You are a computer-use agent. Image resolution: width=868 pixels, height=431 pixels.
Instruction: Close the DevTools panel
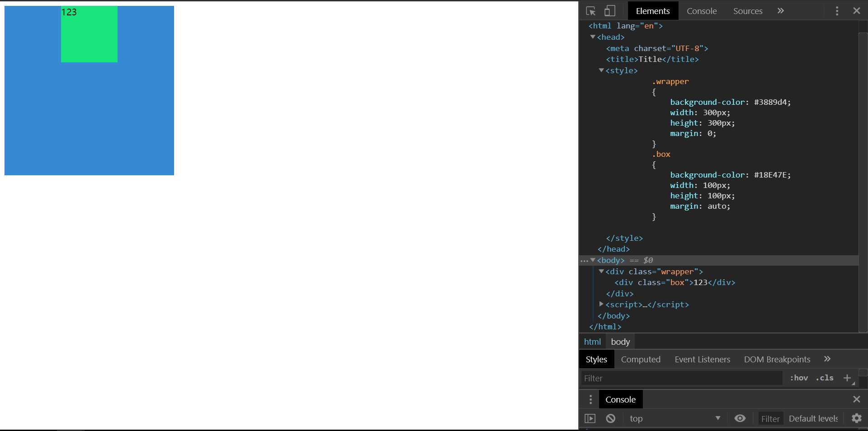[x=856, y=11]
